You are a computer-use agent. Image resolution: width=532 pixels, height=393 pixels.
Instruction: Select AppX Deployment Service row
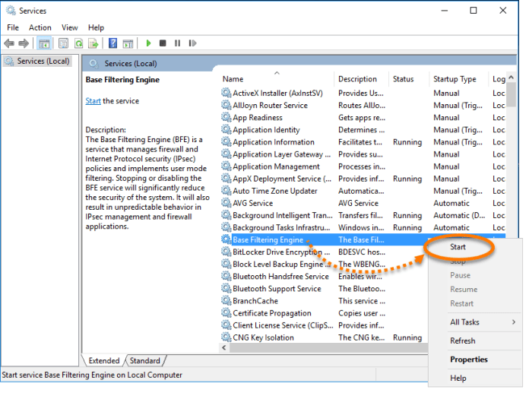pos(363,179)
